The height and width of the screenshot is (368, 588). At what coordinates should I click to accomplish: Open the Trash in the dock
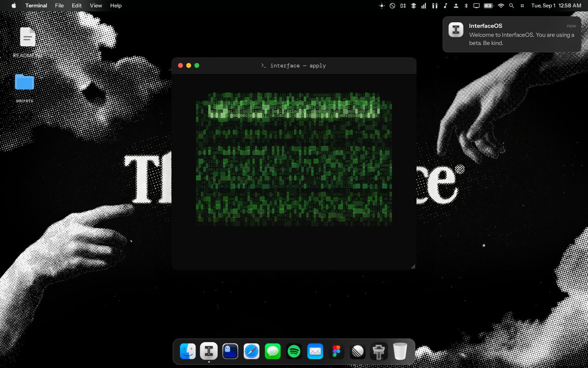[400, 351]
